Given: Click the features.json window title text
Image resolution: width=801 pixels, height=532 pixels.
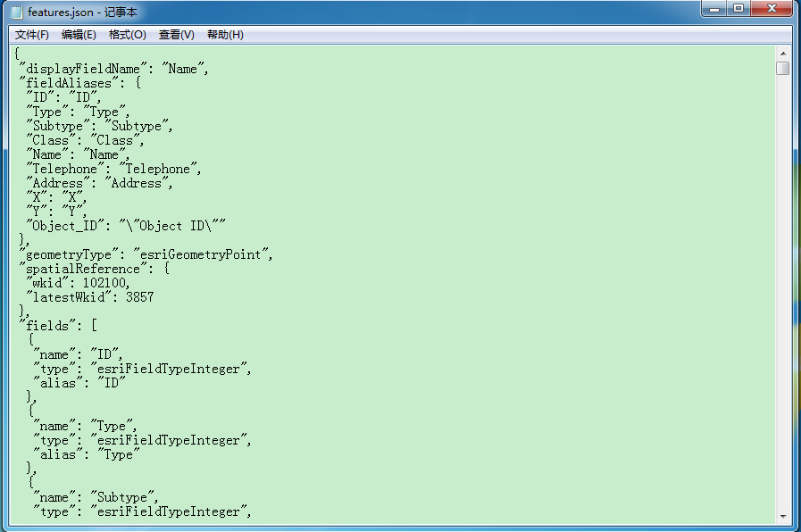Looking at the screenshot, I should [x=82, y=12].
